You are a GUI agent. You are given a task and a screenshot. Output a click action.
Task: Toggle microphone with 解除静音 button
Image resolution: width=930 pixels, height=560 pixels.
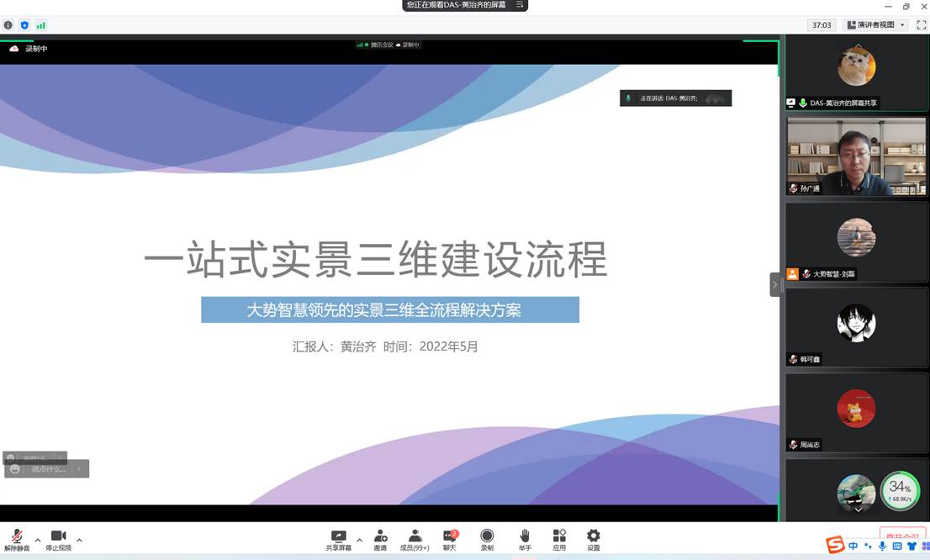(16, 539)
